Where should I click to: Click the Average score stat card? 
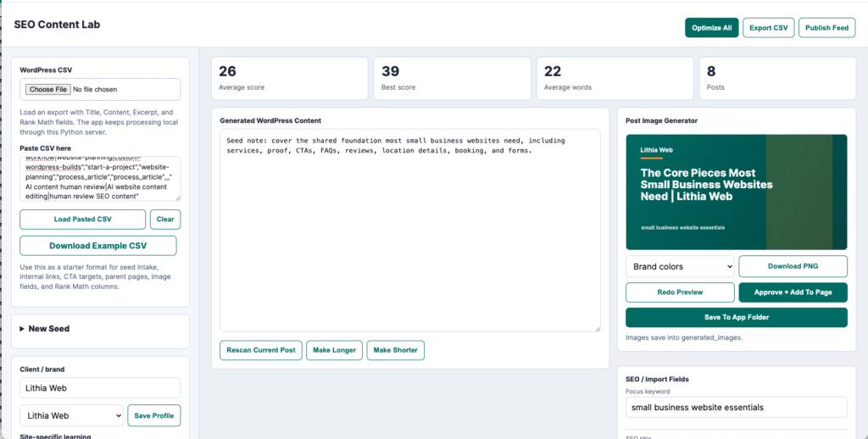pos(290,79)
